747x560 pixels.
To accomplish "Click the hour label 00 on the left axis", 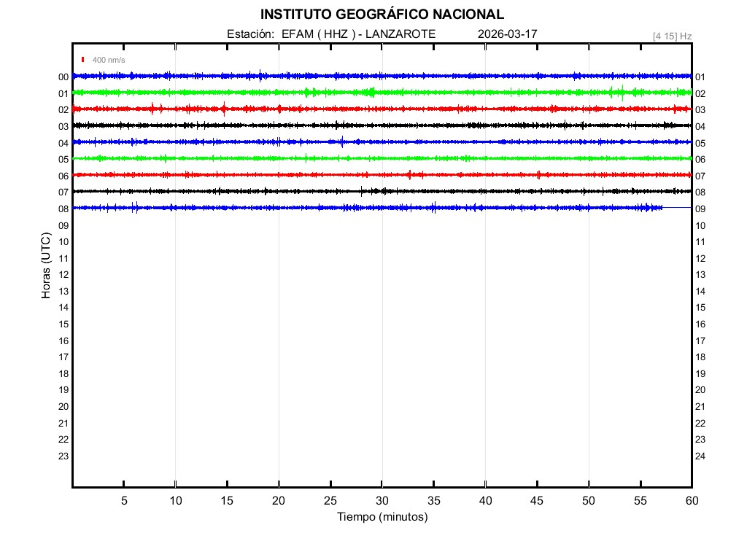I will pos(63,77).
